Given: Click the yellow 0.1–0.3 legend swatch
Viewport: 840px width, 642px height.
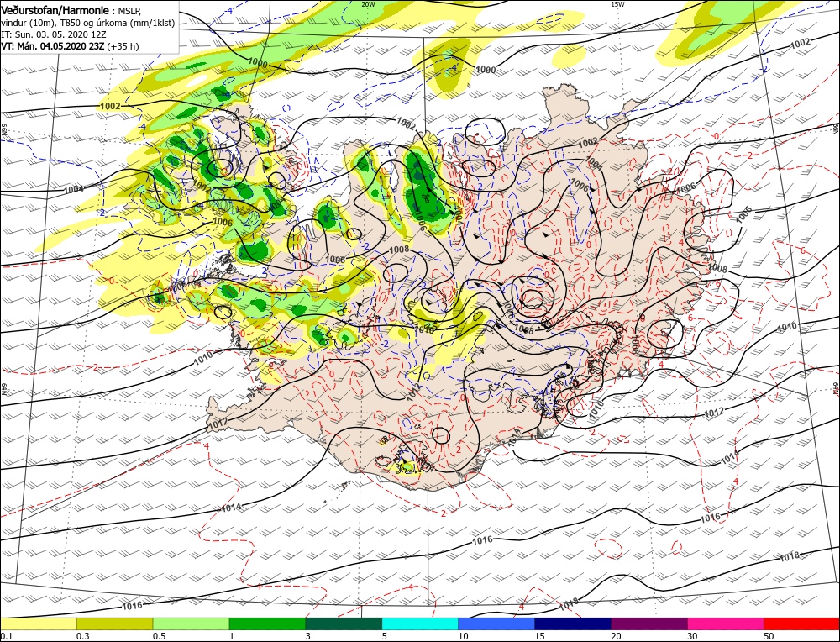Looking at the screenshot, I should pos(38,624).
